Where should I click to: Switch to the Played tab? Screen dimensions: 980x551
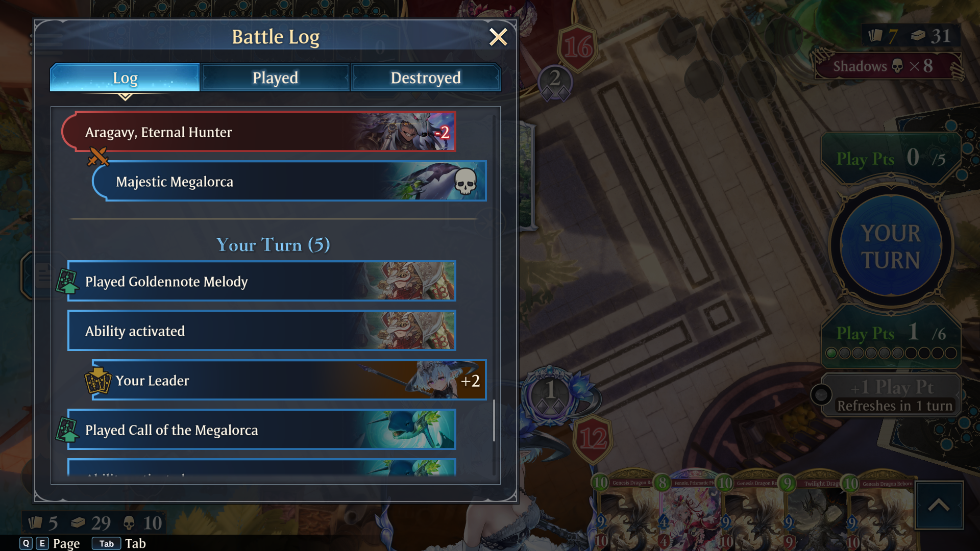pos(275,78)
